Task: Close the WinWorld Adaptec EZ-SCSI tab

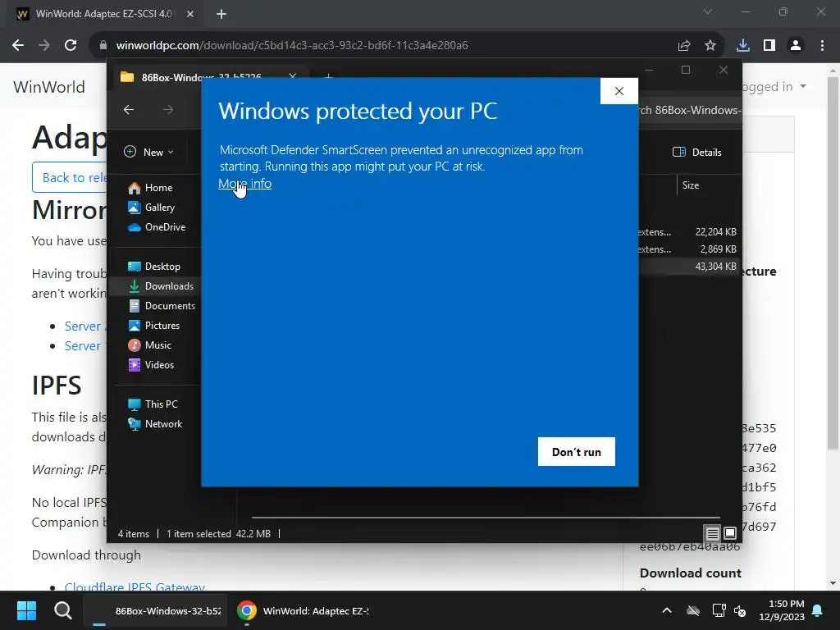Action: (x=190, y=14)
